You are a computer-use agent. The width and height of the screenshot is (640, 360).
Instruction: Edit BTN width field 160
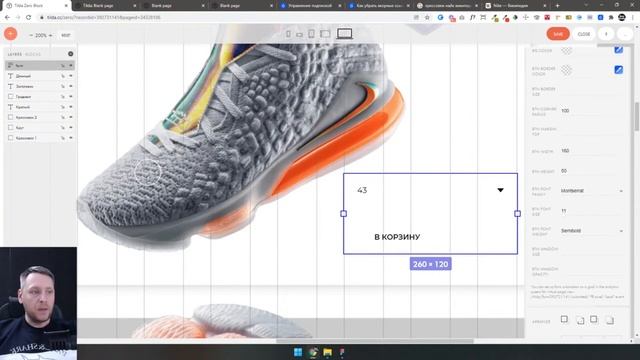(592, 151)
